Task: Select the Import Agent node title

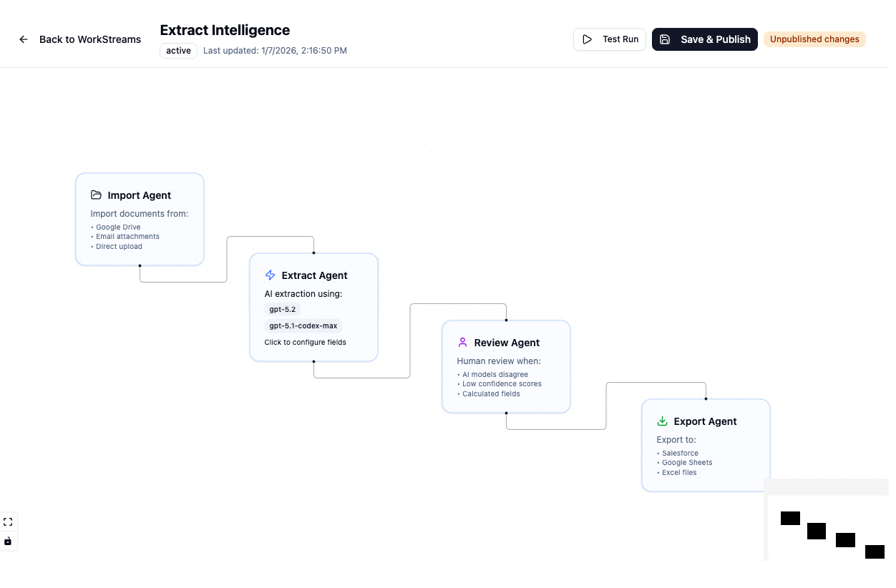Action: 140,195
